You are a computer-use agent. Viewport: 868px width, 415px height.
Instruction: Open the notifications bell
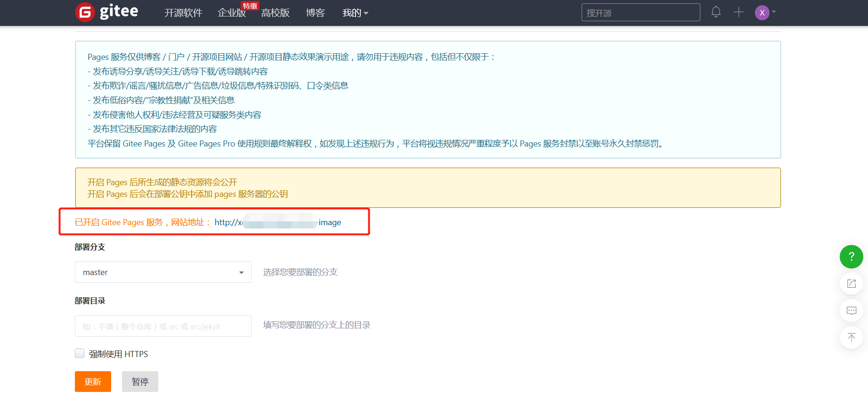point(716,12)
